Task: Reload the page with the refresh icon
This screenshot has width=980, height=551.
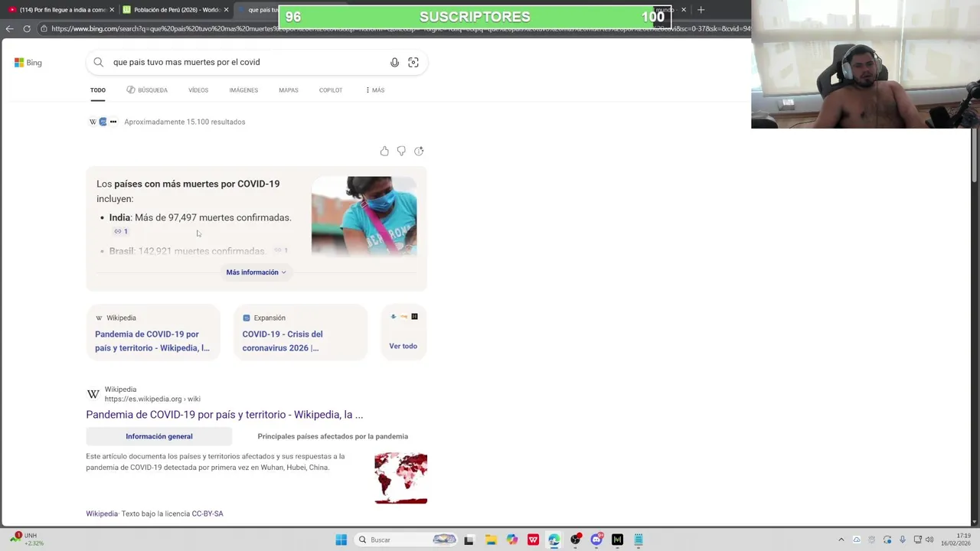Action: (x=27, y=29)
